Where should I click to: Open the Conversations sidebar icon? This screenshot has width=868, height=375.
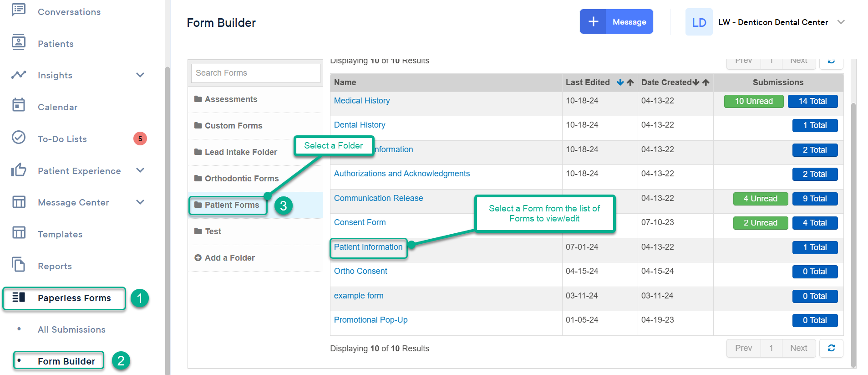click(x=19, y=10)
